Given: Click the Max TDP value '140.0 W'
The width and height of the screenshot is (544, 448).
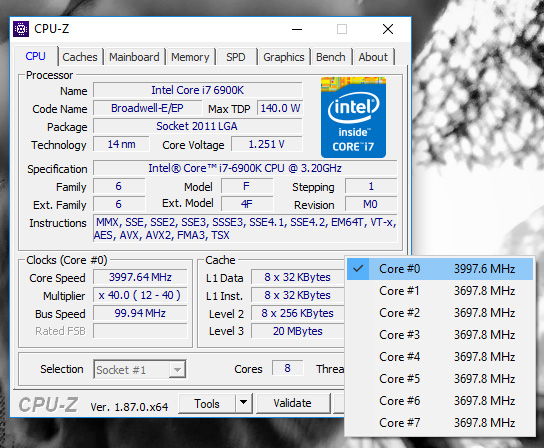Looking at the screenshot, I should click(280, 108).
